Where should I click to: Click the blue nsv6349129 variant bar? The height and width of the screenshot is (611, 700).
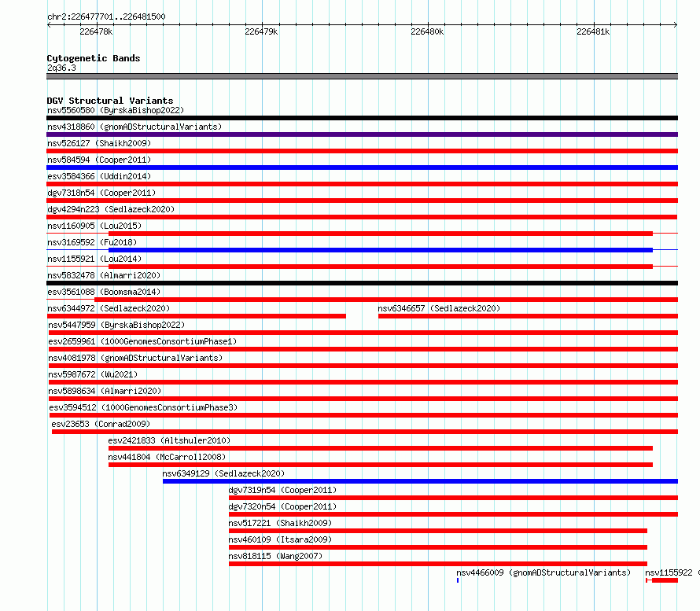click(x=420, y=481)
